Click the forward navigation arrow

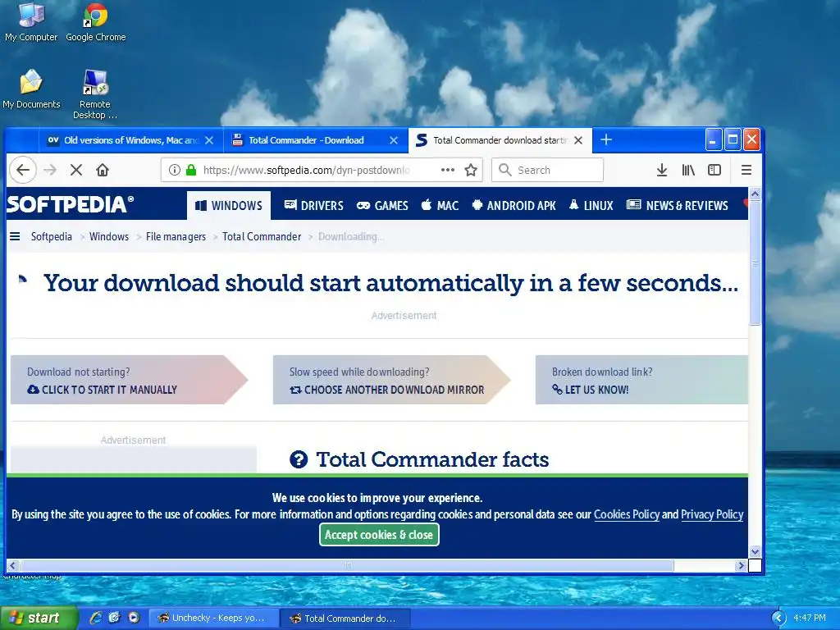(x=50, y=170)
